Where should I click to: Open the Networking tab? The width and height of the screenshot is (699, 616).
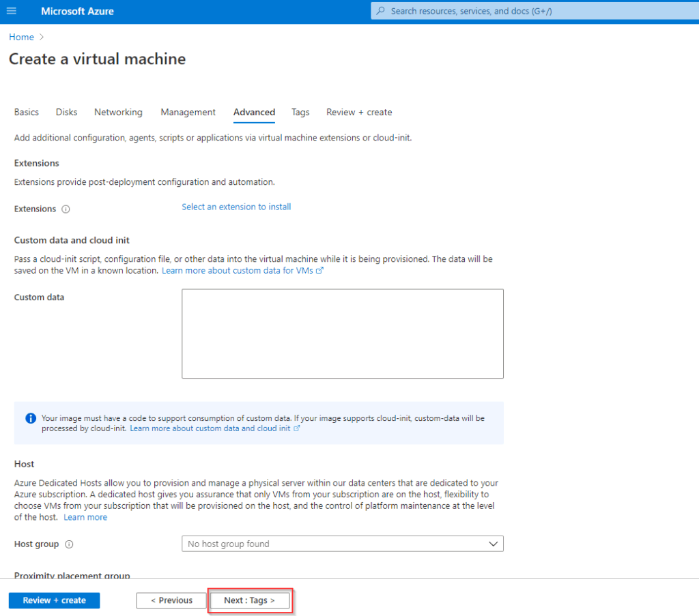click(117, 112)
